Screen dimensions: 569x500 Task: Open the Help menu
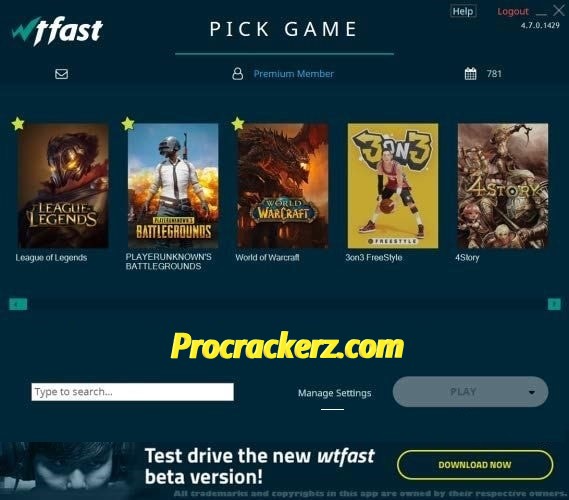click(463, 11)
